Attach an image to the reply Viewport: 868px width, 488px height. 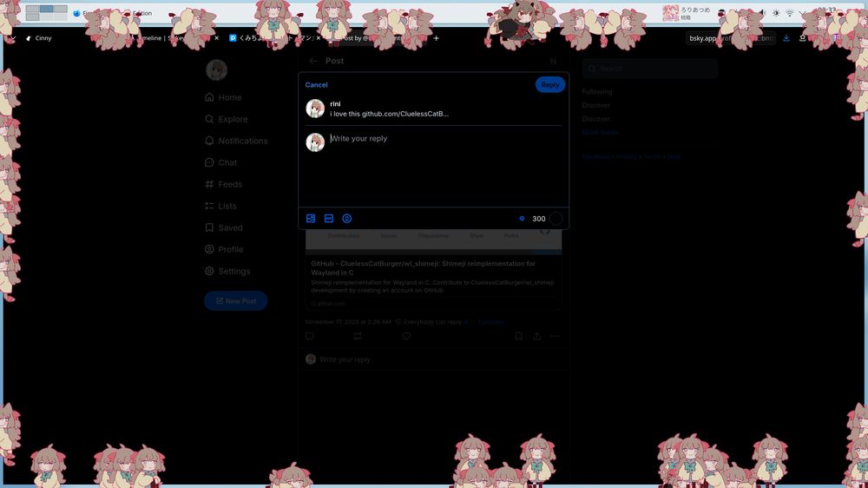point(311,218)
